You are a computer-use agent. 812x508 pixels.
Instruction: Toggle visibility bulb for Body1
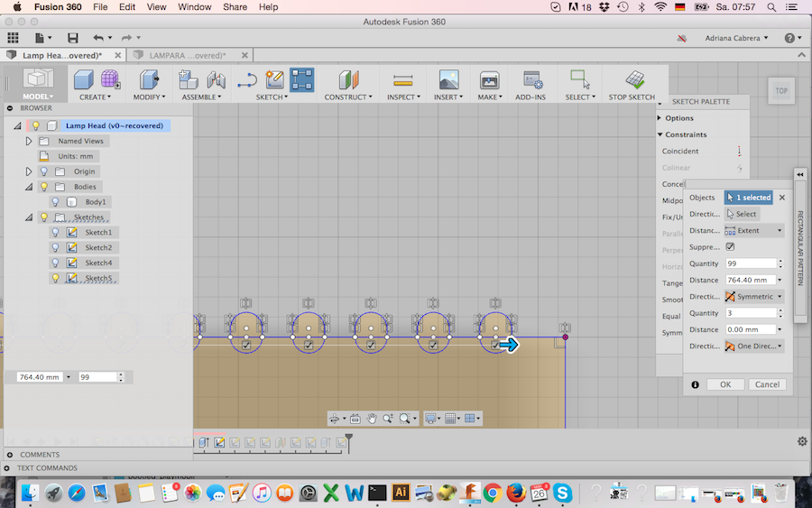click(x=55, y=202)
